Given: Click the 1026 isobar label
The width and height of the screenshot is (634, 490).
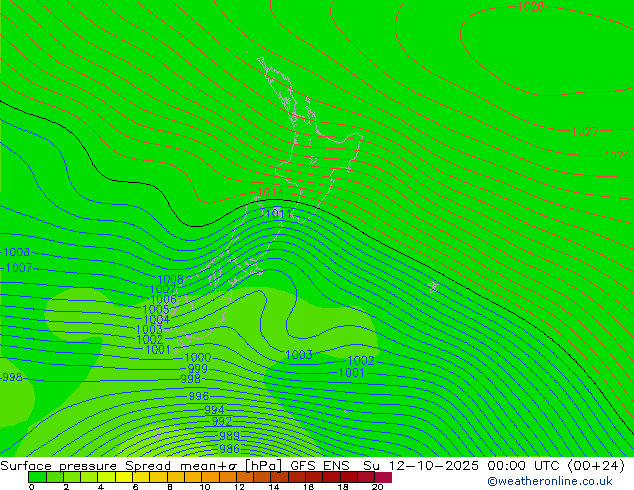Looking at the screenshot, I should pos(617,156).
